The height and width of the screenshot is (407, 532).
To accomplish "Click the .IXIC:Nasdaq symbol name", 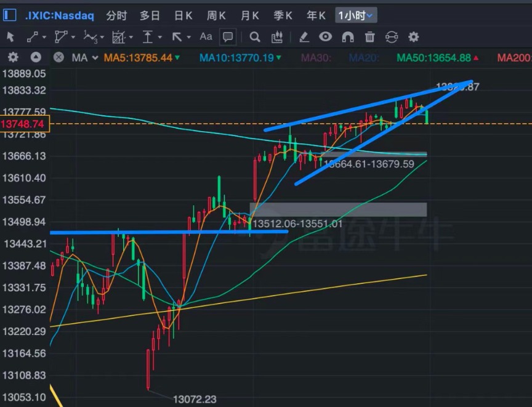I will [x=60, y=15].
